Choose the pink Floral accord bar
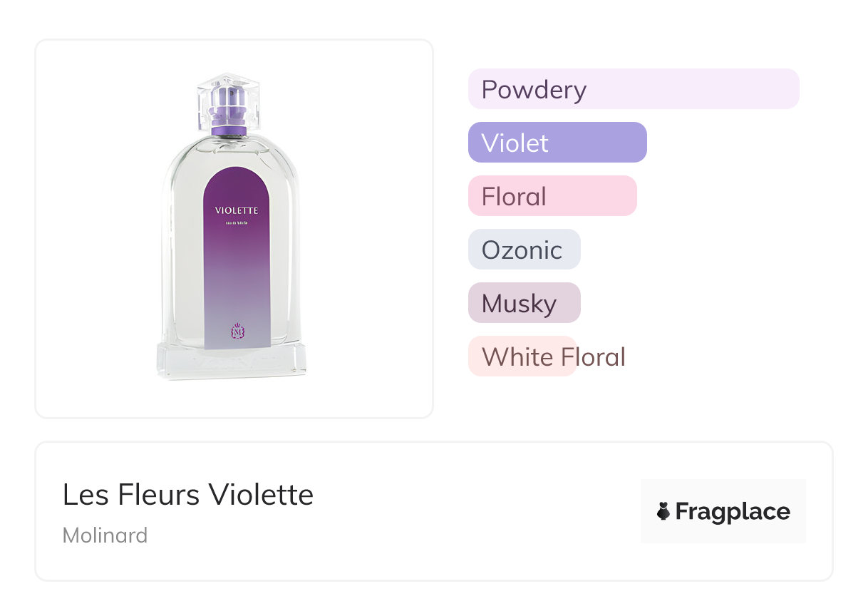The height and width of the screenshot is (616, 868). (x=552, y=196)
